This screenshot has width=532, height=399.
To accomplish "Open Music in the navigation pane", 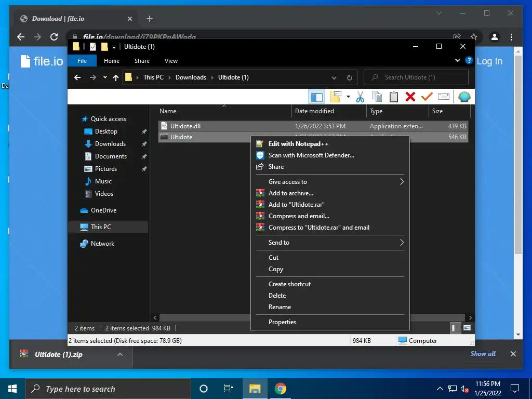I will click(x=103, y=181).
